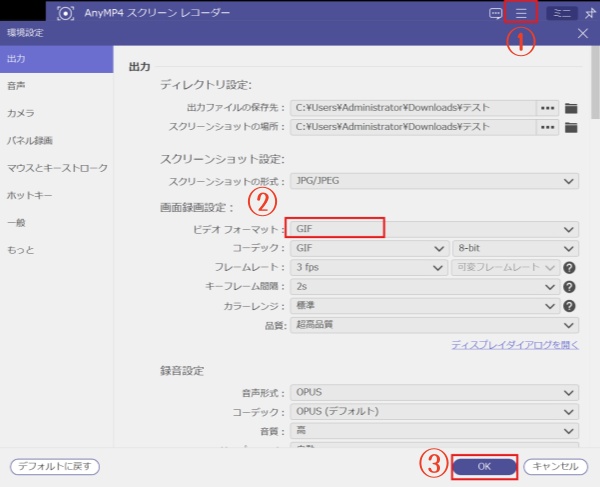Viewport: 600px width, 487px height.
Task: Expand the 音質 高 dropdown
Action: 434,431
